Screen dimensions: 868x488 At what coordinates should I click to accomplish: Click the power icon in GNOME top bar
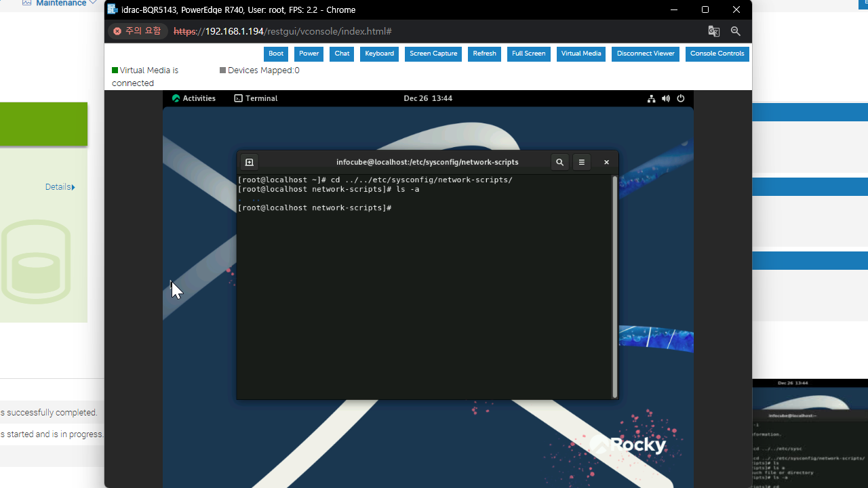click(x=681, y=98)
